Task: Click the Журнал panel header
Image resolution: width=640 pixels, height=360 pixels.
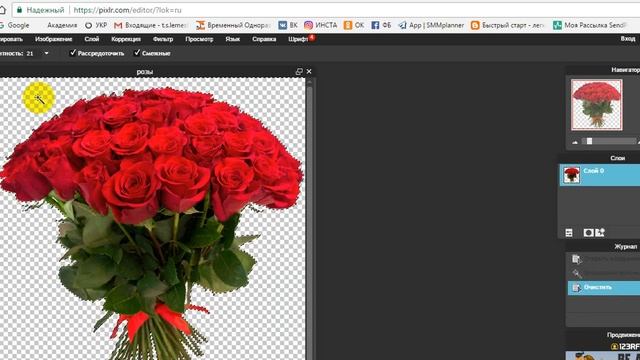Action: click(625, 247)
